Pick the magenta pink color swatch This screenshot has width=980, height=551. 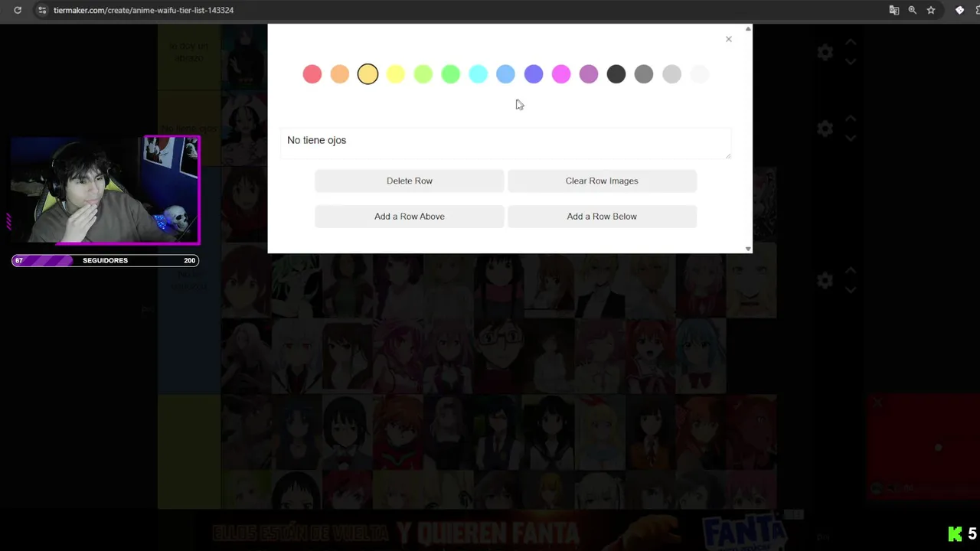pyautogui.click(x=561, y=74)
